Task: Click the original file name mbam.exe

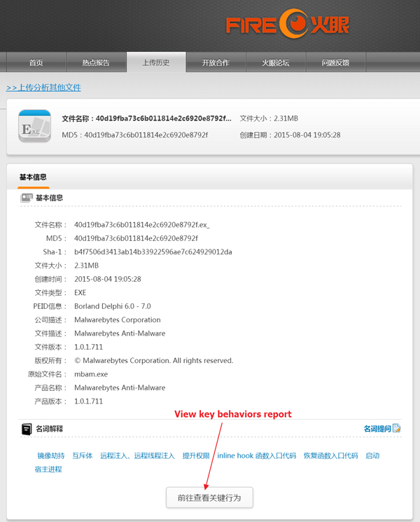Action: 91,374
